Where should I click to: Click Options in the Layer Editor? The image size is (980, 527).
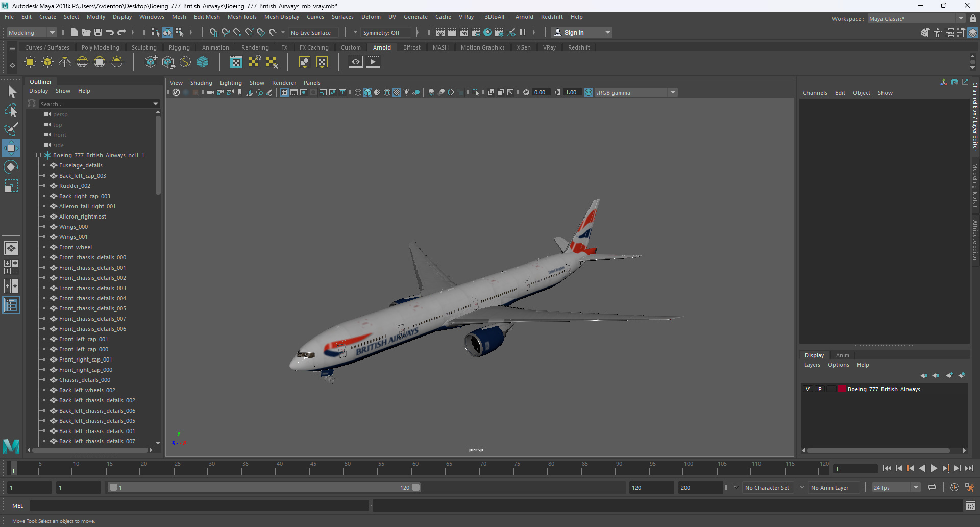point(838,365)
